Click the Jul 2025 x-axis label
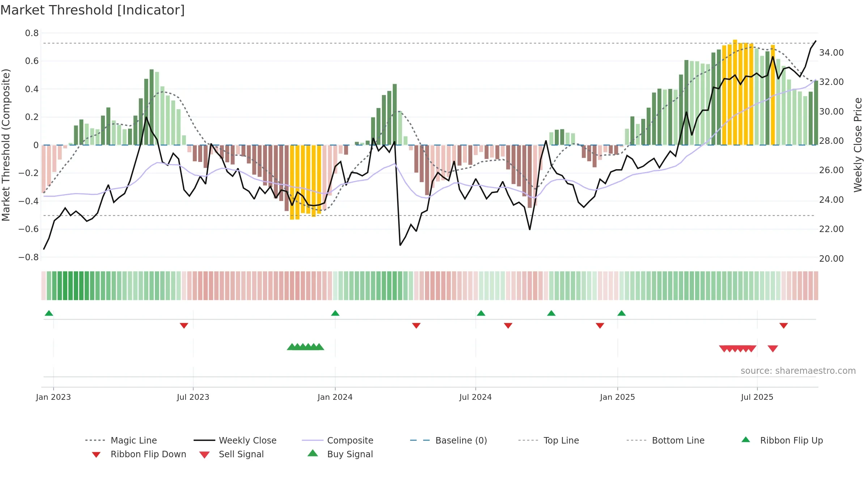 pos(757,397)
